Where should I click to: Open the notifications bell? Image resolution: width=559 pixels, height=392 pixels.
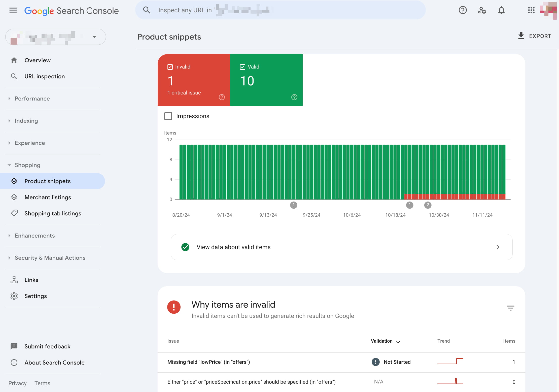(501, 10)
